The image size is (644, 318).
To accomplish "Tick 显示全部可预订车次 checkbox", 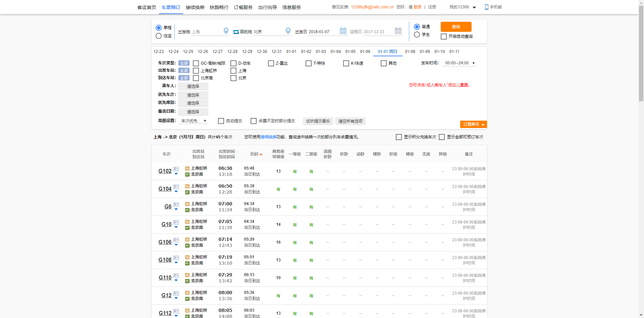I will point(442,137).
